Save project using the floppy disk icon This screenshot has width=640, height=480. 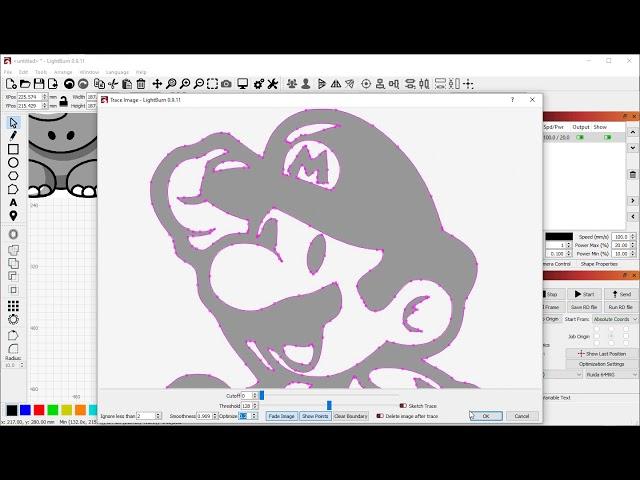39,84
